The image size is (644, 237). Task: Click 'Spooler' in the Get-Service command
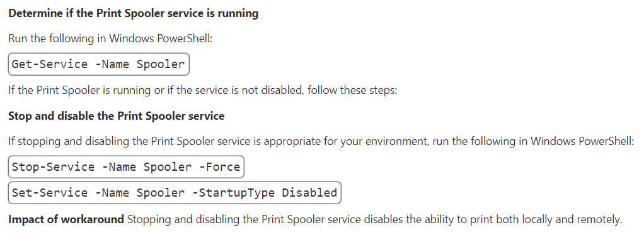click(161, 64)
